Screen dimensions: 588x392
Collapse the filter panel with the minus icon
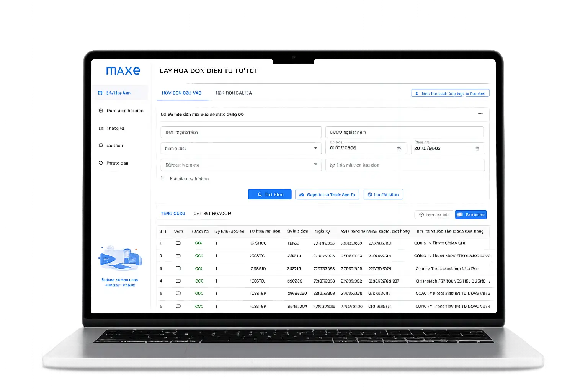(x=480, y=114)
